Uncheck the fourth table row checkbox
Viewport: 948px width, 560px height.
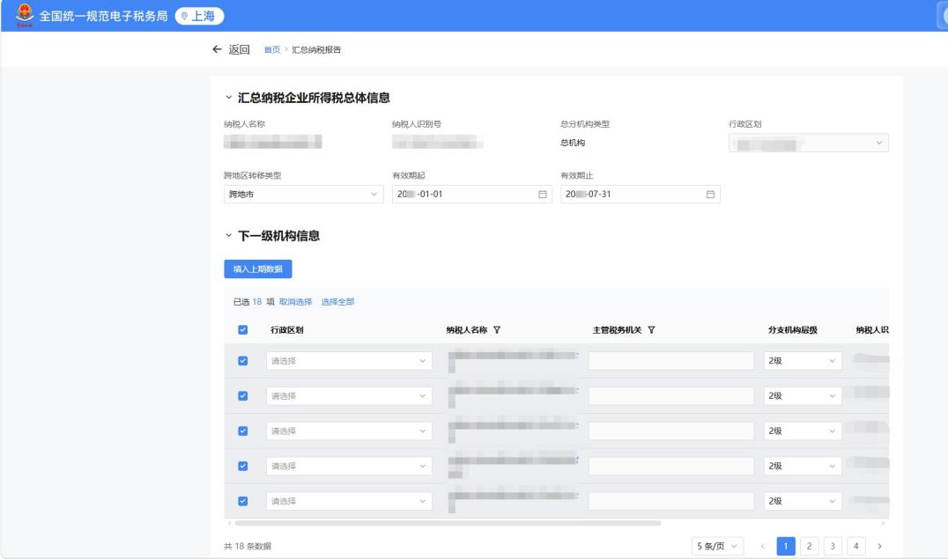[243, 466]
